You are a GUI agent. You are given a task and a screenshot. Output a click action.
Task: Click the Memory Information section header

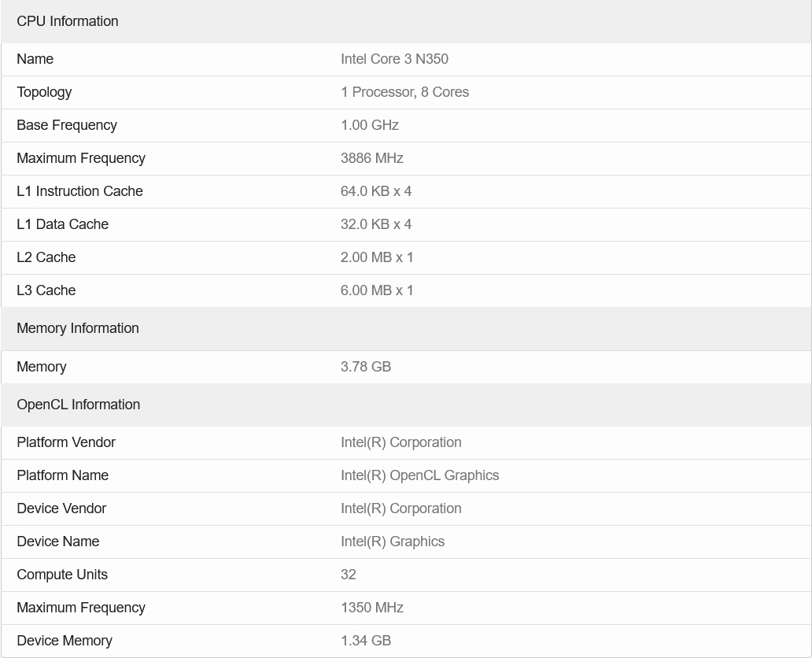click(x=78, y=328)
